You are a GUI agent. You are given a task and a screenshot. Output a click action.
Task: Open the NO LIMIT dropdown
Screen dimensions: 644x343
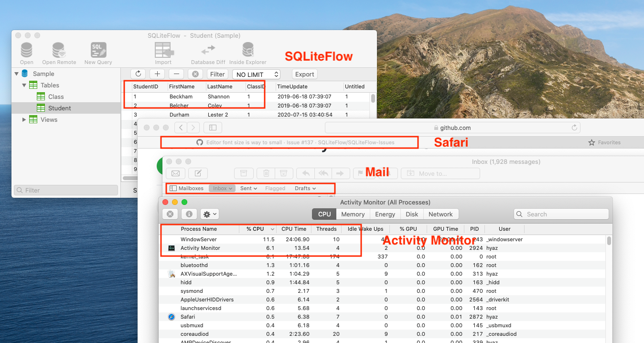point(256,74)
